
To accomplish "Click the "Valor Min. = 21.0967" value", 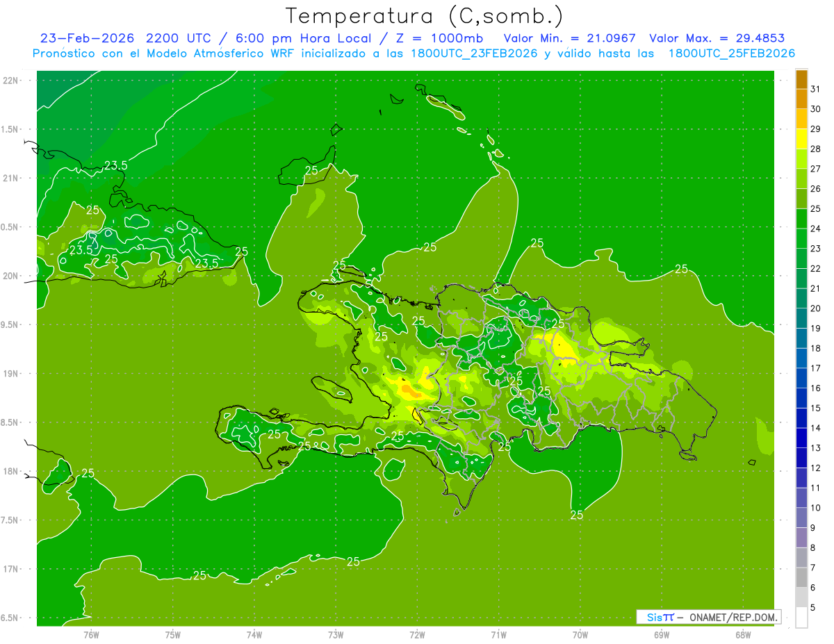I will pyautogui.click(x=569, y=38).
